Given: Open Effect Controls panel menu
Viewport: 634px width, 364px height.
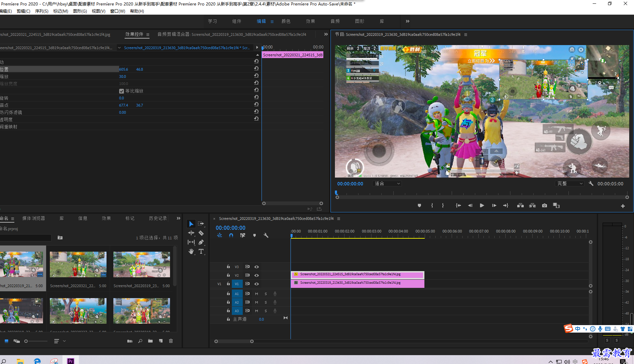Looking at the screenshot, I should [x=148, y=34].
